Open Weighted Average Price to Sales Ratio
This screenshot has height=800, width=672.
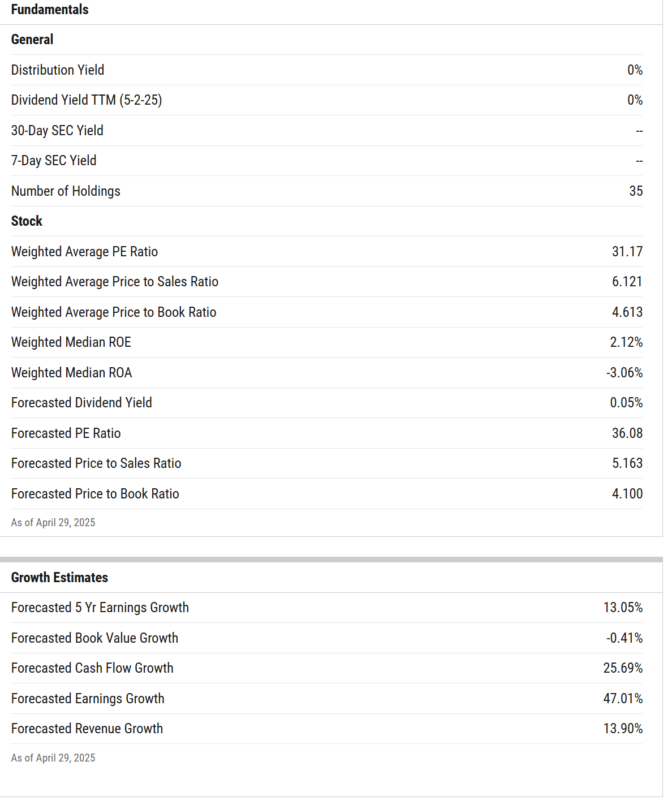click(x=115, y=282)
